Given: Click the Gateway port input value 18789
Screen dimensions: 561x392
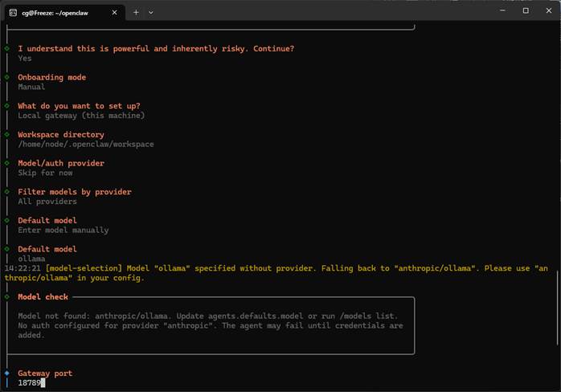Looking at the screenshot, I should point(31,383).
